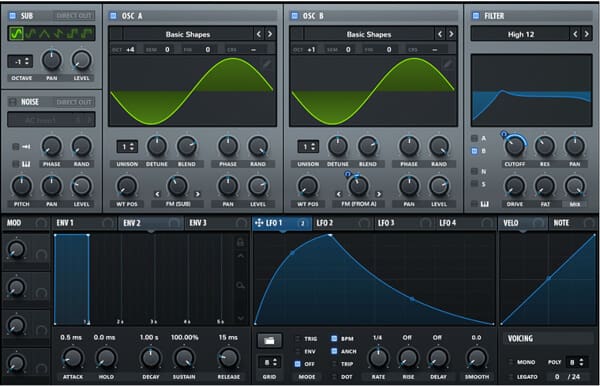This screenshot has height=386, width=600.
Task: Go to next OSC A wavetable
Action: (270, 34)
